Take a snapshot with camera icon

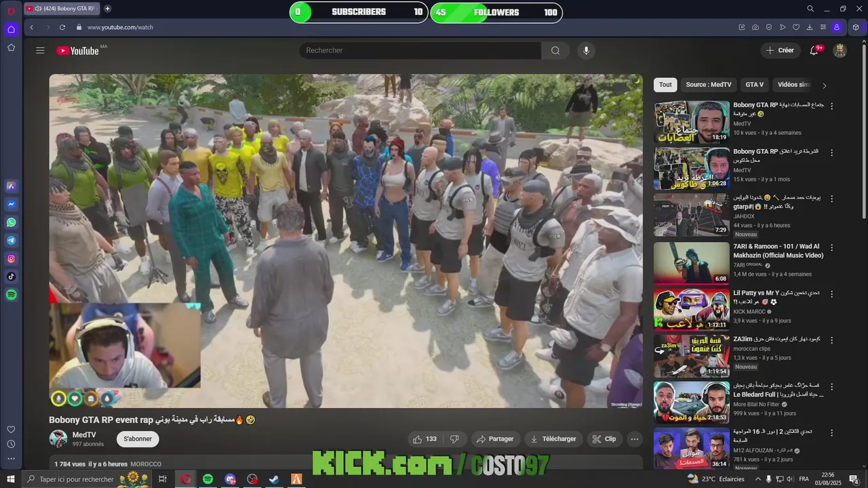point(755,27)
